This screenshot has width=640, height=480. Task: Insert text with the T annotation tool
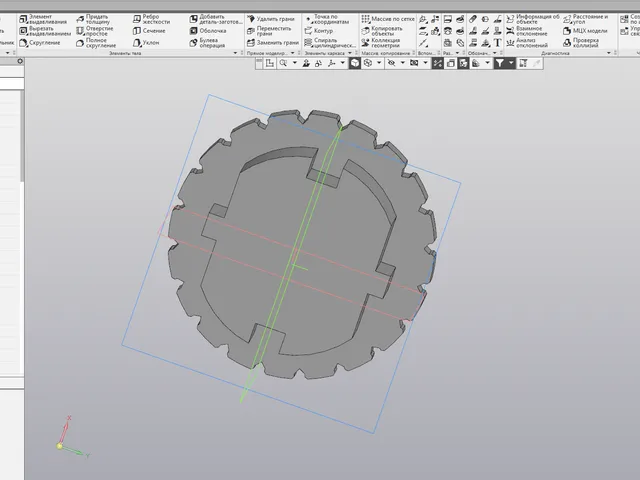[498, 43]
